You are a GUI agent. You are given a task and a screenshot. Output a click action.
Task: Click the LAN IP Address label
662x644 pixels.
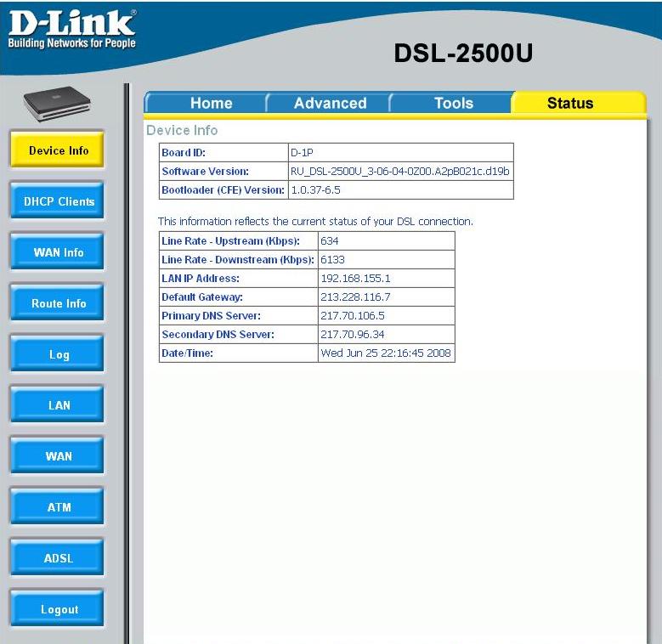[200, 278]
